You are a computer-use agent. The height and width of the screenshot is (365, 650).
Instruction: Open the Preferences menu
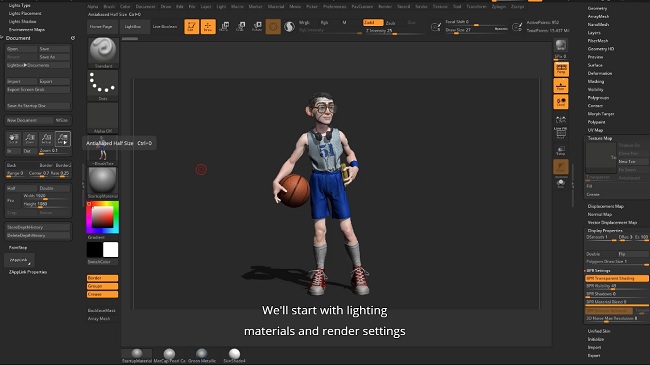click(335, 7)
